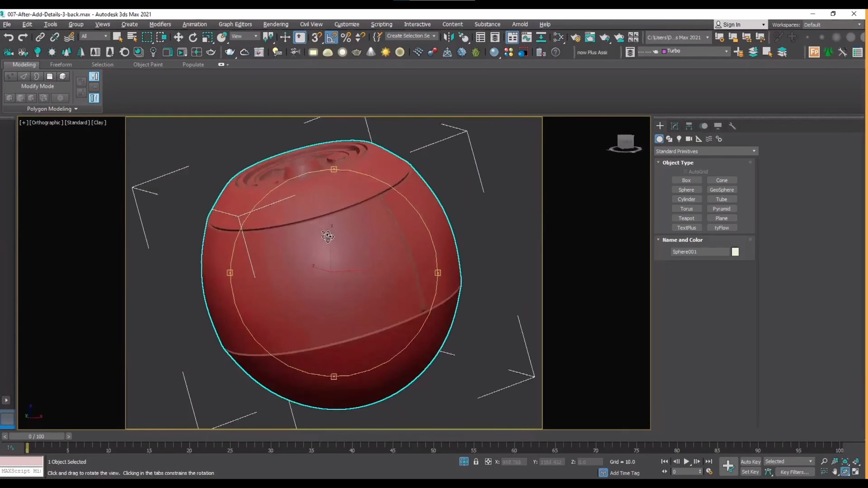Select the Lights category icon
868x488 pixels.
click(x=679, y=139)
